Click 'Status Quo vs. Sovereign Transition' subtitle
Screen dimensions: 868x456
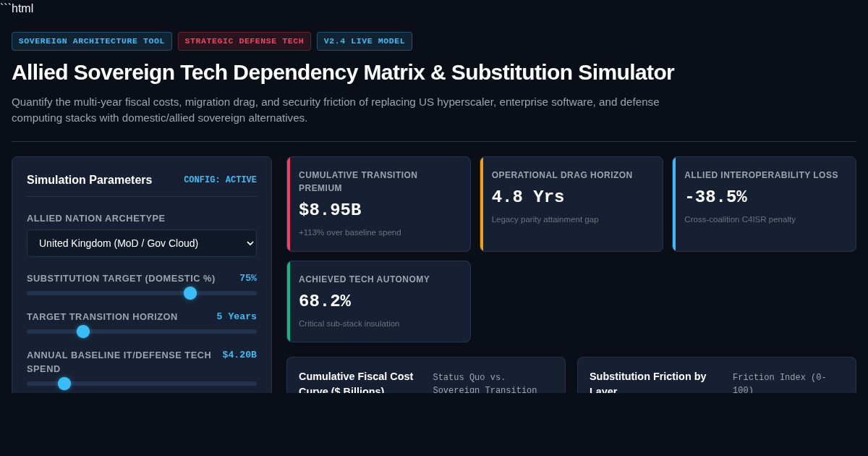(x=485, y=383)
